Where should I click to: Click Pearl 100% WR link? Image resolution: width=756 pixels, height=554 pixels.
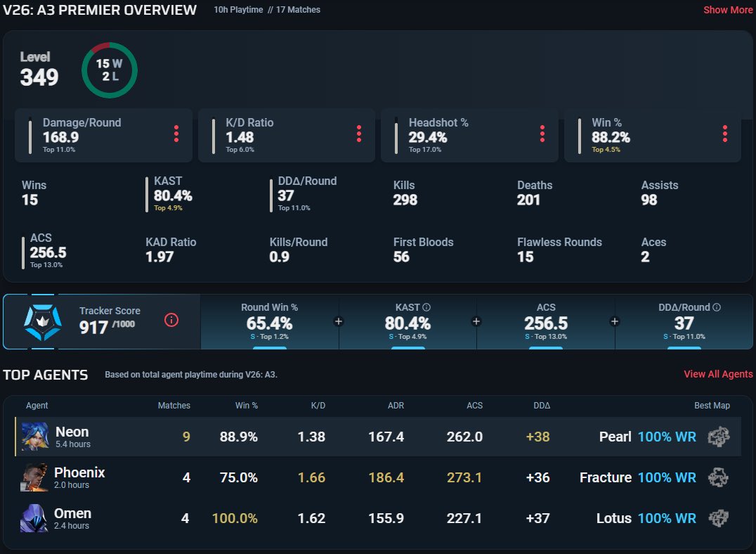click(x=648, y=437)
